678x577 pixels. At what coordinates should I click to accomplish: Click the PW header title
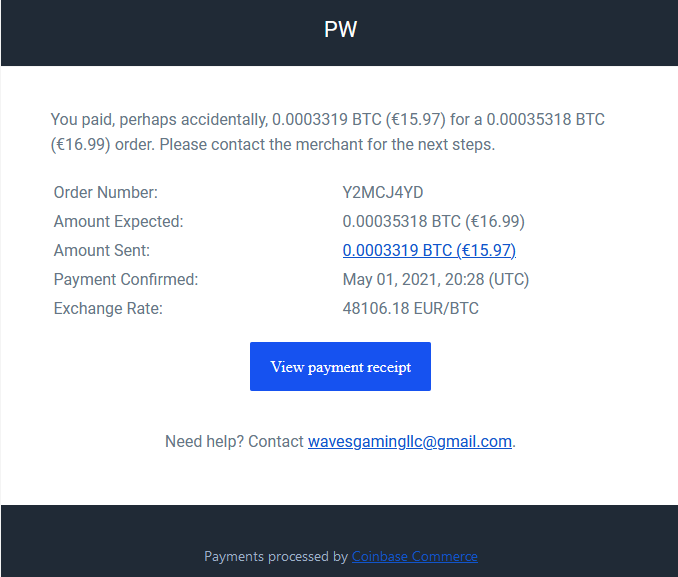point(340,29)
